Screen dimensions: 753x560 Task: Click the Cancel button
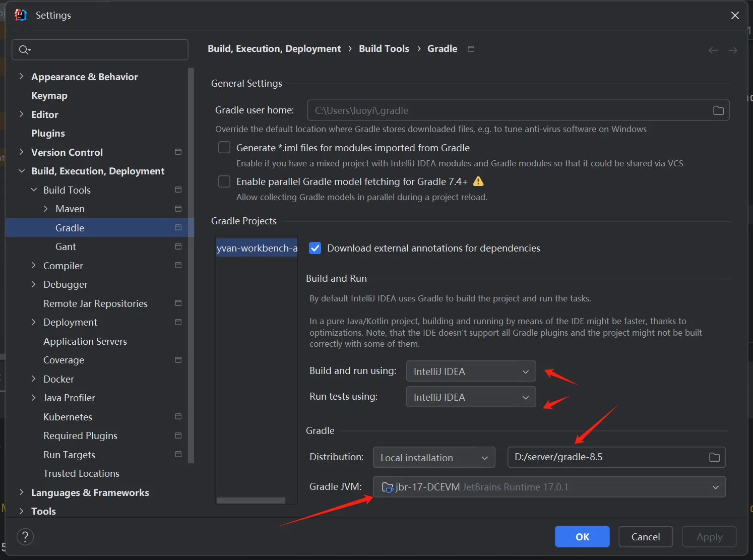645,537
